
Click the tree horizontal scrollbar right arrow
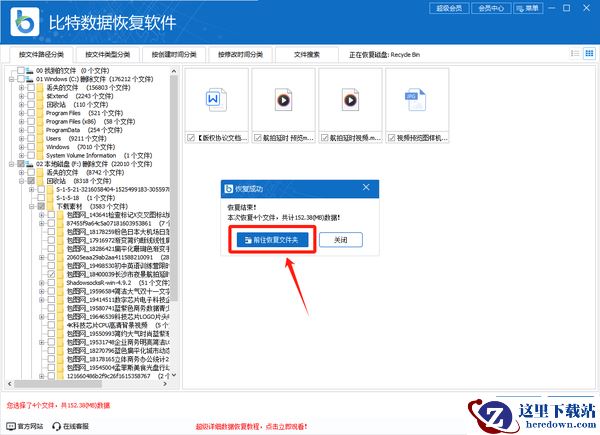165,384
